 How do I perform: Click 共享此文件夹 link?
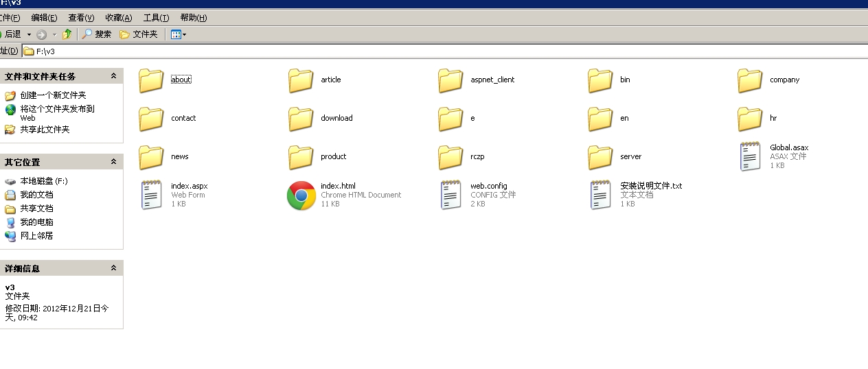click(x=45, y=129)
